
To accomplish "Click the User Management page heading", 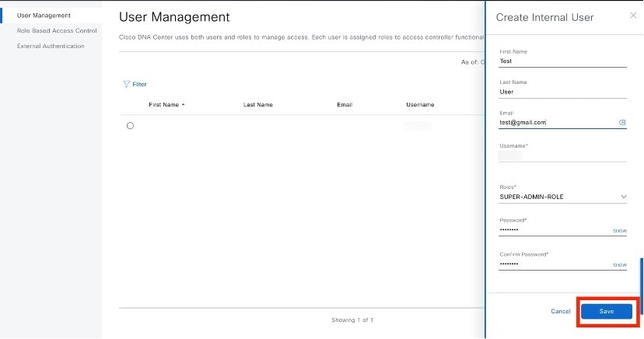I will coord(174,17).
